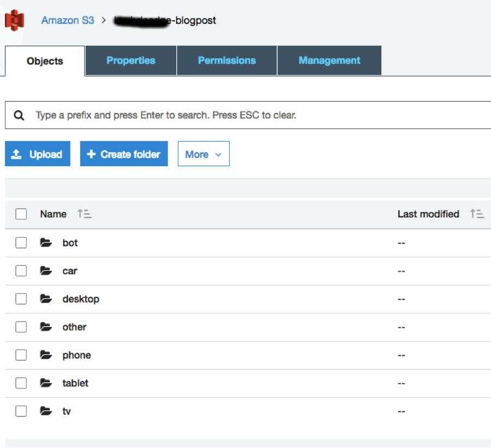
Task: Check the other folder checkbox
Action: click(21, 327)
